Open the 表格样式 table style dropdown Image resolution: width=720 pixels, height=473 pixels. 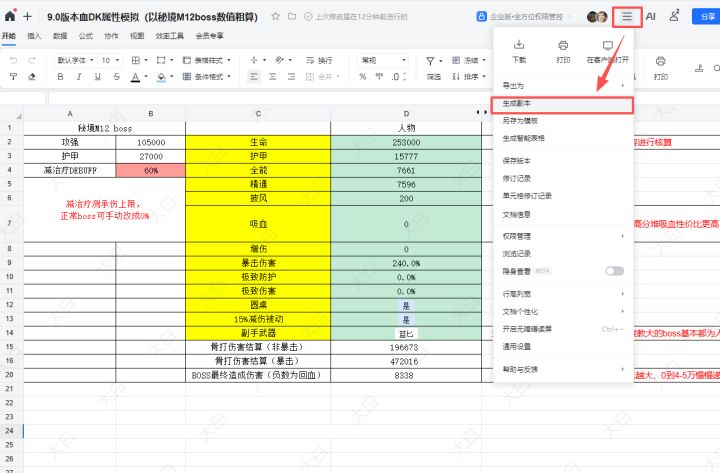point(207,60)
